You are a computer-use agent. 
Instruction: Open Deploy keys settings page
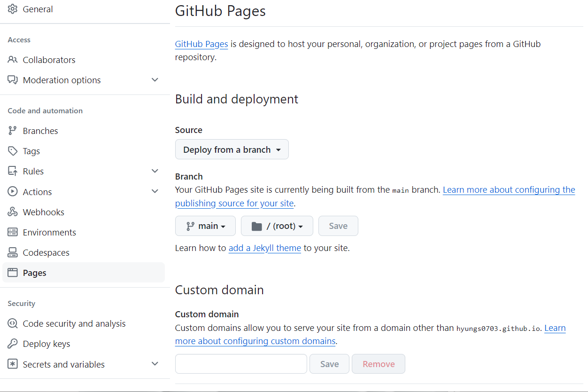pyautogui.click(x=84, y=344)
